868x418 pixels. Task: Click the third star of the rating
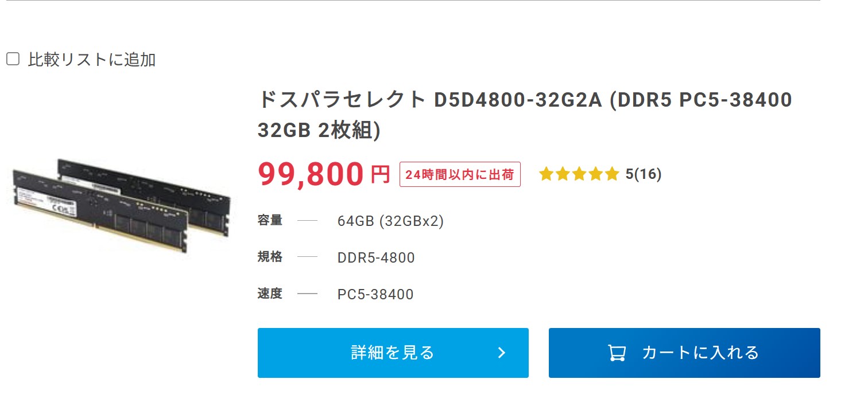coord(580,174)
